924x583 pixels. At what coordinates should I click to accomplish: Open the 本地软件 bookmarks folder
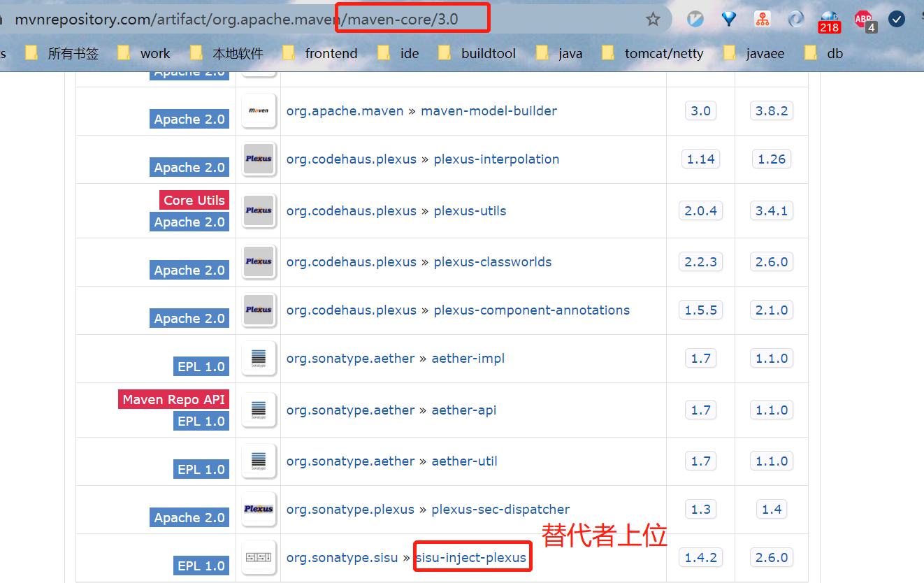227,53
